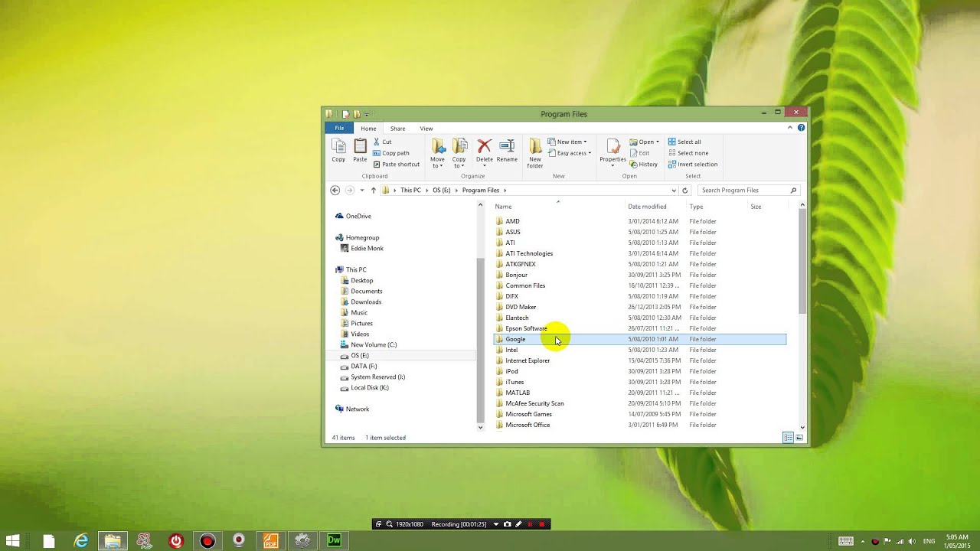
Task: Click Select all
Action: (684, 142)
